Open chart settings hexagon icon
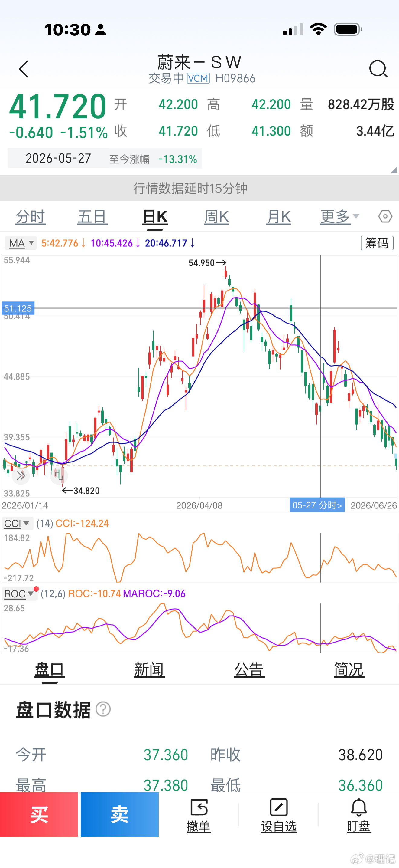Image resolution: width=399 pixels, height=868 pixels. pos(385,216)
